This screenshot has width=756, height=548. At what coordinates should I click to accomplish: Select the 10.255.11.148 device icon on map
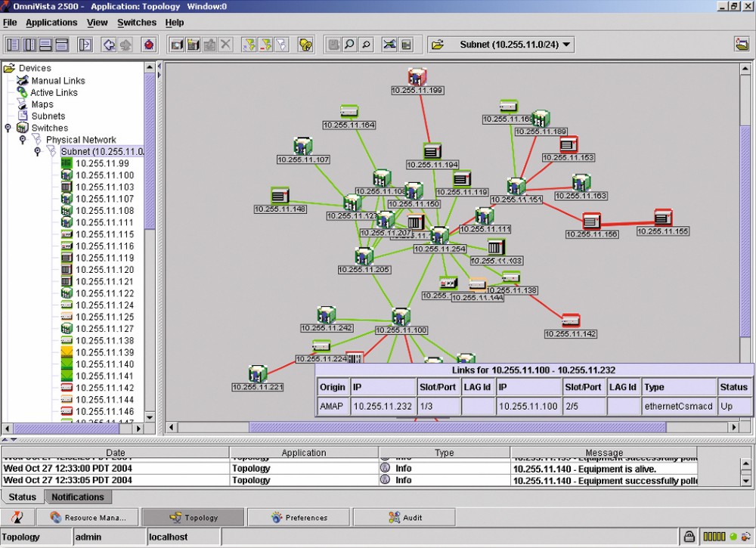coord(280,196)
